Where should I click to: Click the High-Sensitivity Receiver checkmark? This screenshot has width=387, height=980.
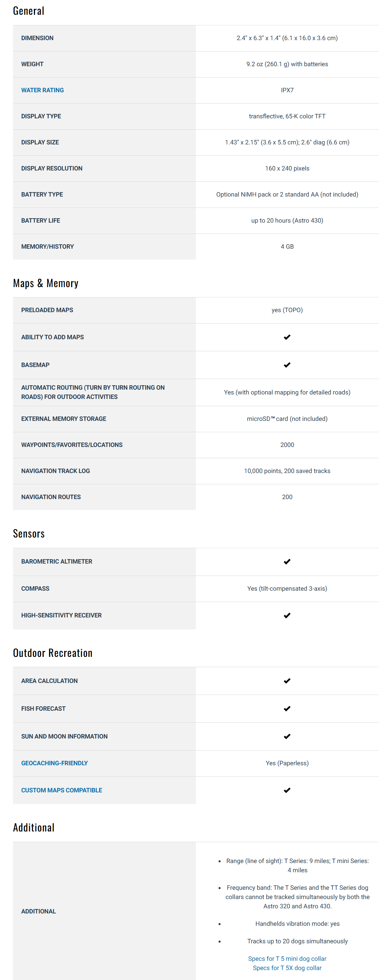tap(287, 615)
